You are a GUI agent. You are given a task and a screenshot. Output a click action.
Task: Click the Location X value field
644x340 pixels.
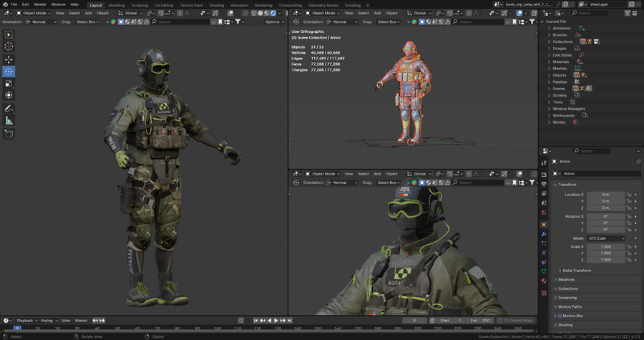pos(606,195)
